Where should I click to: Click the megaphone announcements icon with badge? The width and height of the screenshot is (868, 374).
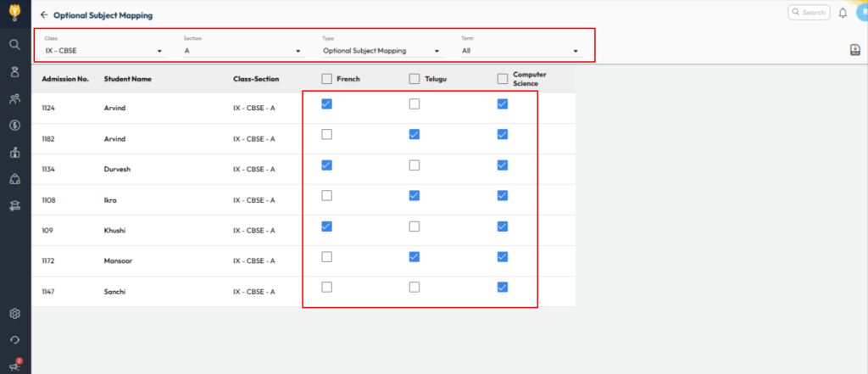coord(14,365)
